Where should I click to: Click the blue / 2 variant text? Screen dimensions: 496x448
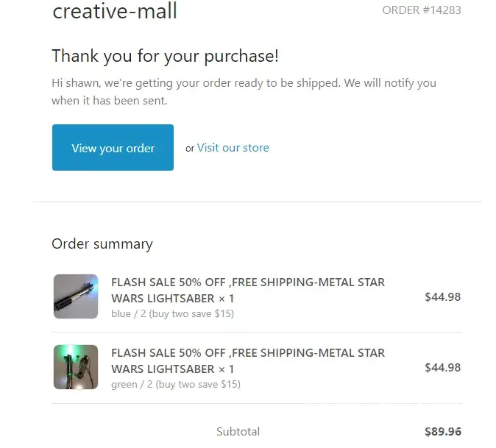172,313
